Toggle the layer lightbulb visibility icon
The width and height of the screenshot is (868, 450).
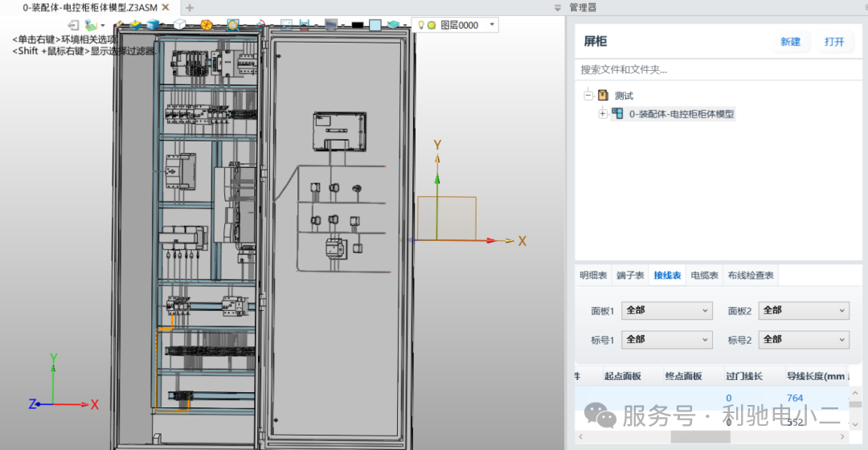(420, 25)
